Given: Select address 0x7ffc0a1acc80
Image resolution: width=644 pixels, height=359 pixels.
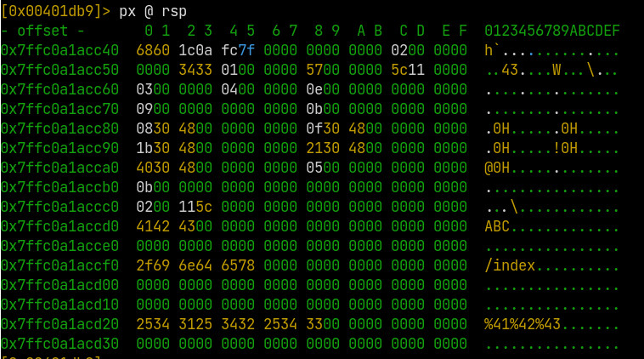Looking at the screenshot, I should tap(60, 128).
